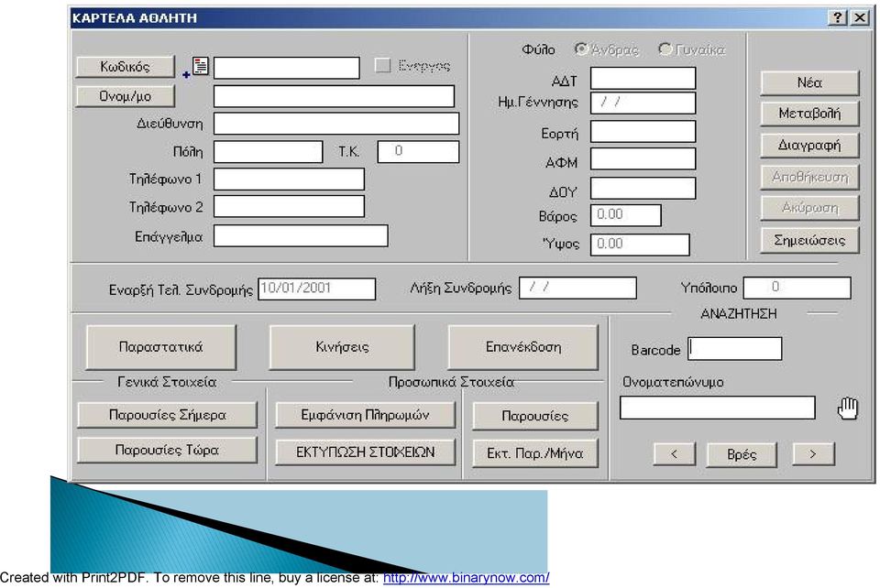Click the Νέα button
This screenshot has height=588, width=880.
click(x=809, y=82)
